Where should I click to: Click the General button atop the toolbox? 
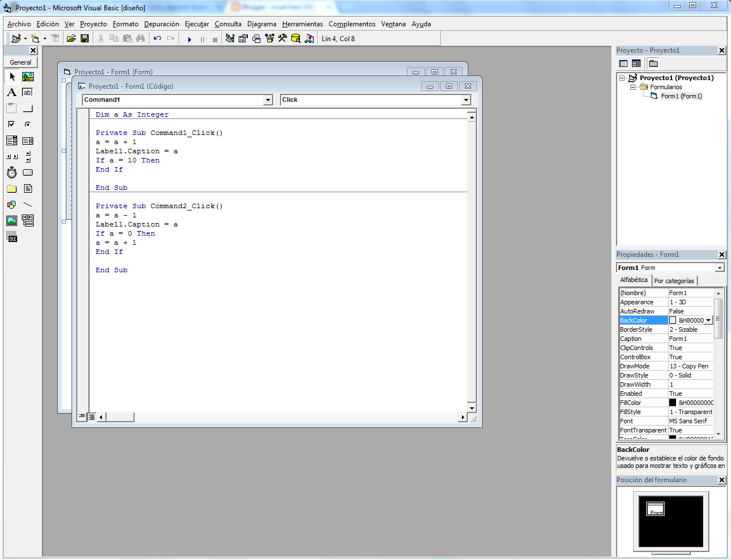[21, 62]
